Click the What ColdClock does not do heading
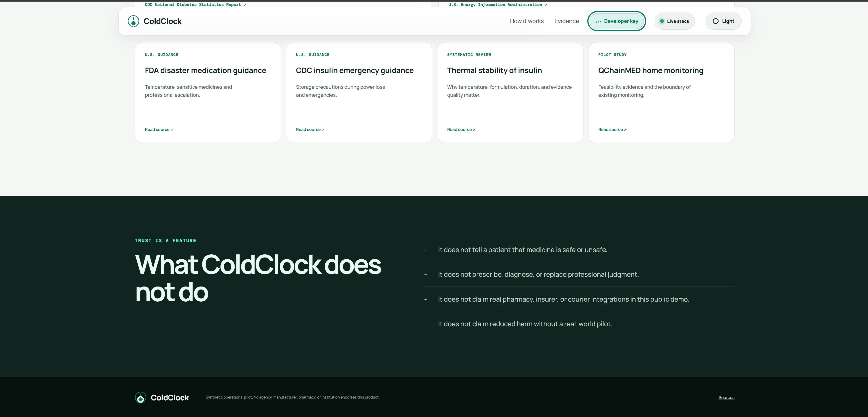Screen dimensions: 868x417 click(x=258, y=278)
